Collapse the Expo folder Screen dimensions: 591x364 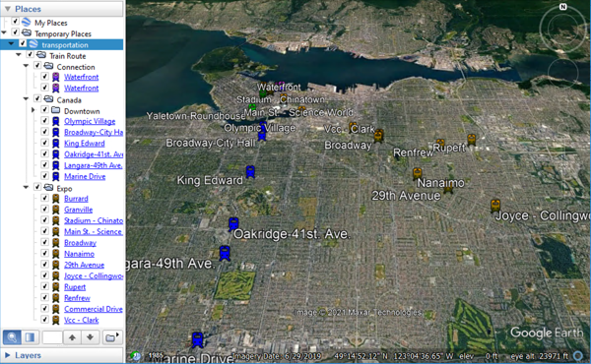click(x=26, y=187)
